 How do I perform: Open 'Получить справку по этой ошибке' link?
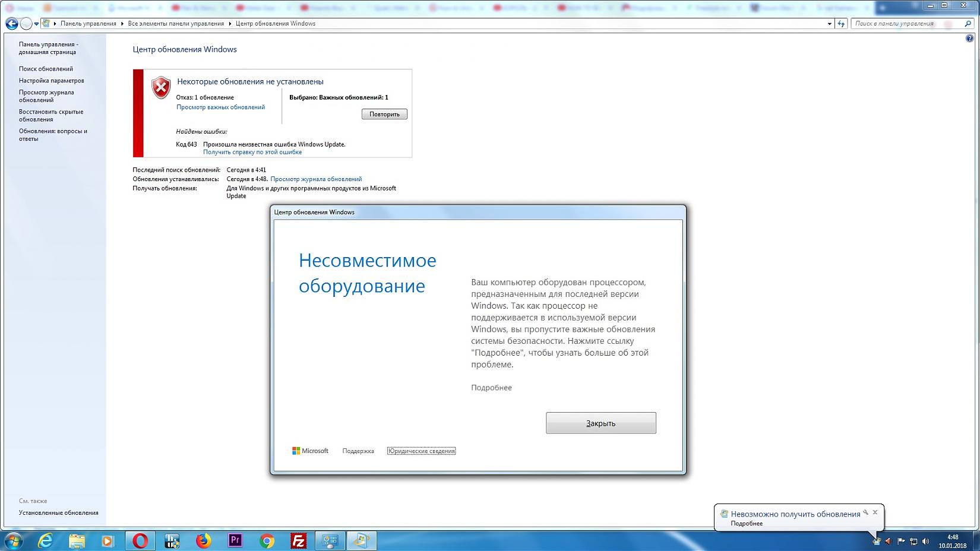pyautogui.click(x=252, y=152)
